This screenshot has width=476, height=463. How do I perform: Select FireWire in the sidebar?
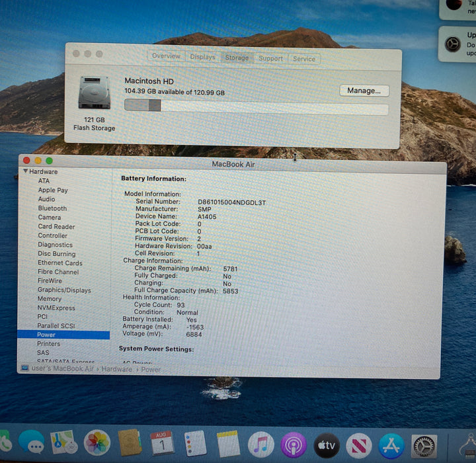coord(50,280)
